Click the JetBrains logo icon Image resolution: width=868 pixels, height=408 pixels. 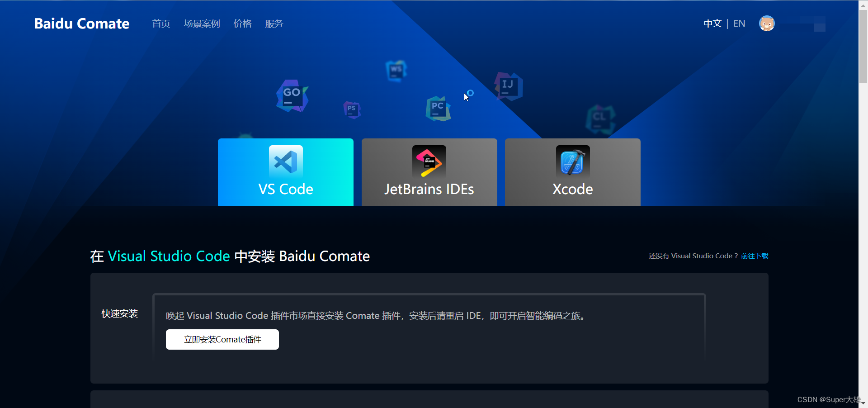click(x=429, y=161)
